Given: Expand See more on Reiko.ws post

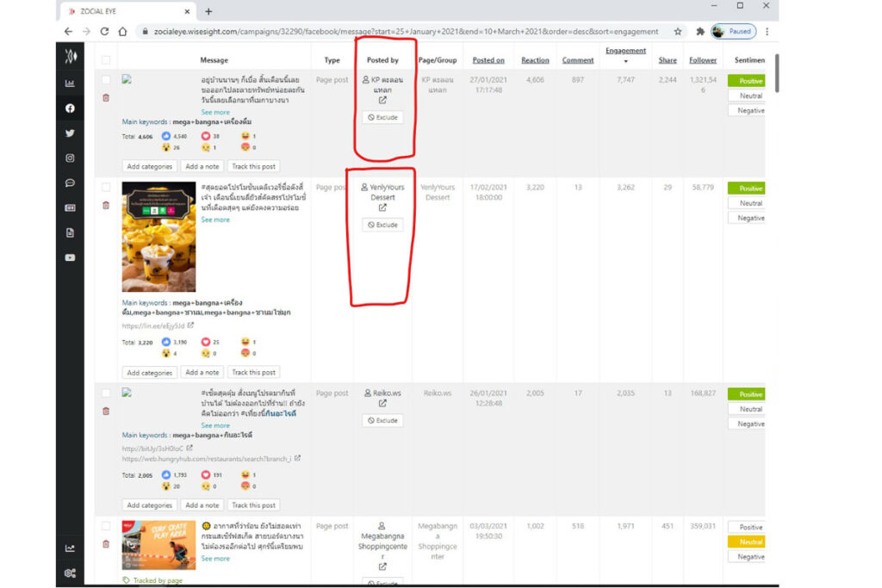Looking at the screenshot, I should click(215, 425).
